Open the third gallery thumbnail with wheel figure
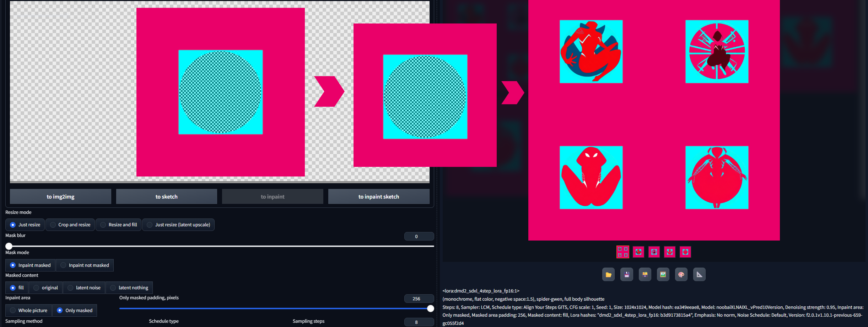 (654, 252)
